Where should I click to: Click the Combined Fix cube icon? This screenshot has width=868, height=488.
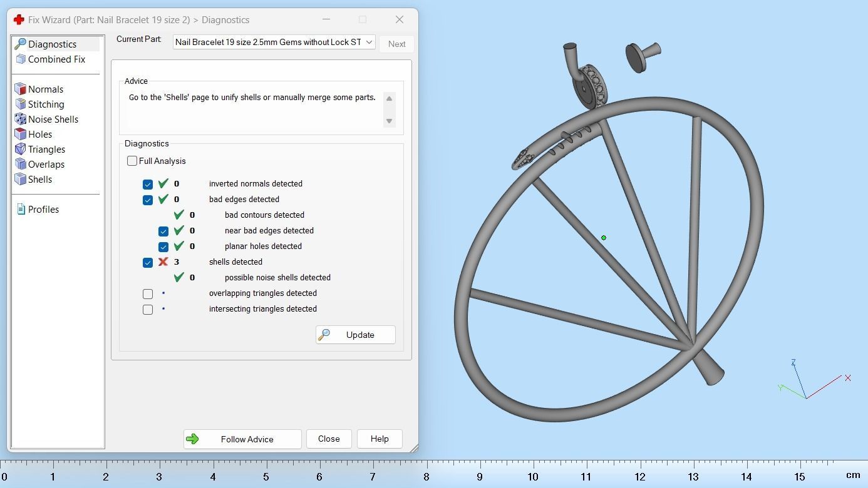pos(20,59)
